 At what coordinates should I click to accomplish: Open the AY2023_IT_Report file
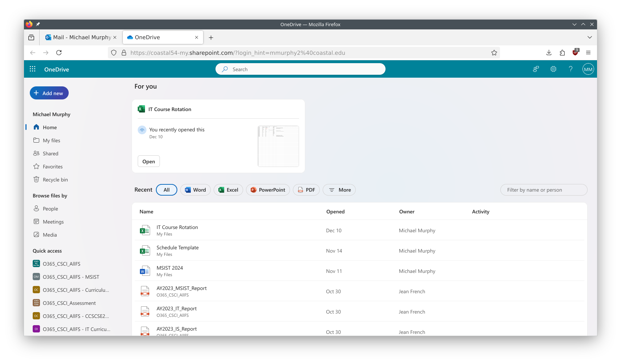pos(177,308)
